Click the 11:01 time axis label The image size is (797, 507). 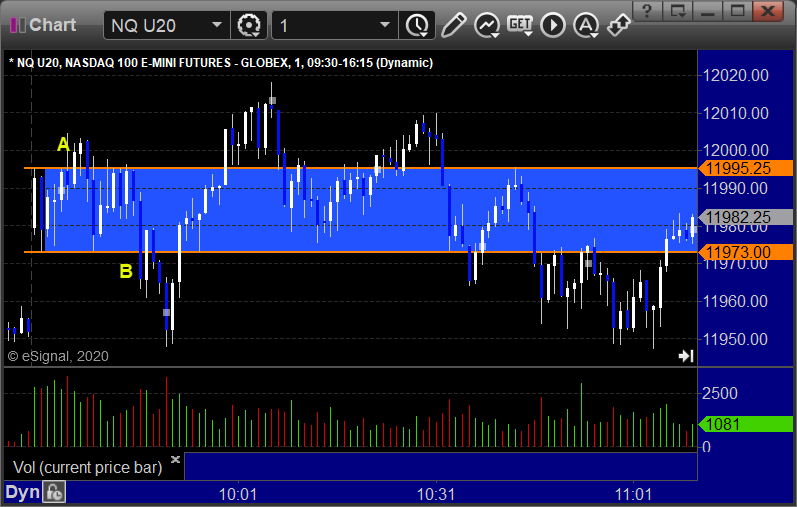(x=633, y=494)
